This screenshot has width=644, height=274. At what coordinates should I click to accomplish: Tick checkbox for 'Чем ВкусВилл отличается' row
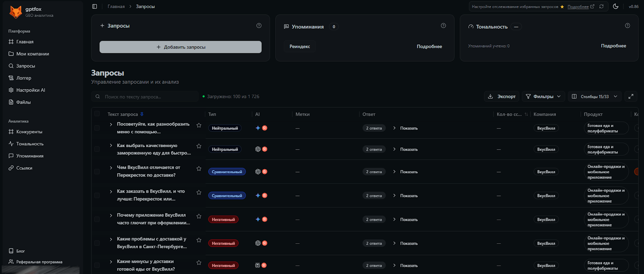pyautogui.click(x=97, y=172)
